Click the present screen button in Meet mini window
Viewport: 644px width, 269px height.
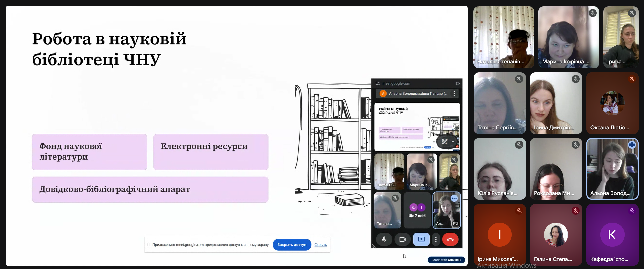pyautogui.click(x=421, y=239)
